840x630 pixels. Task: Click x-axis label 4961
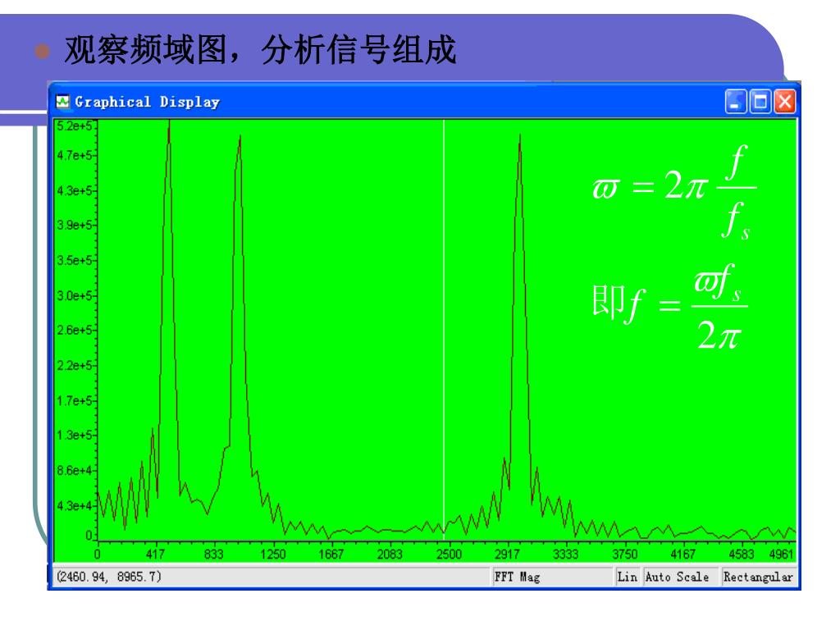click(x=781, y=554)
